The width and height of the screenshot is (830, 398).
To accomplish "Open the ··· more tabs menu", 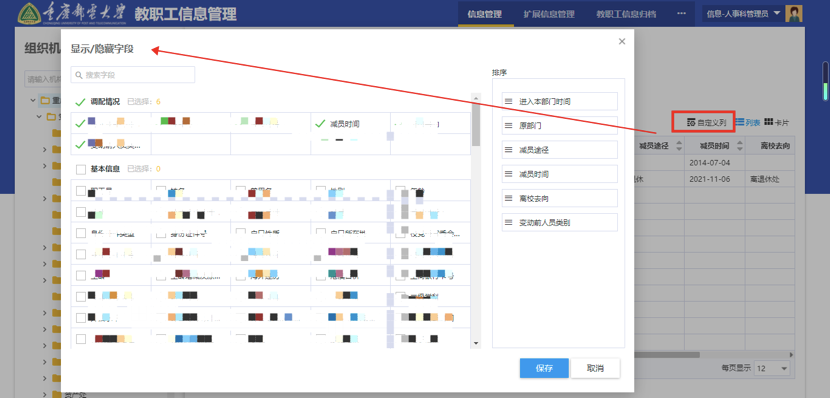I will point(681,14).
